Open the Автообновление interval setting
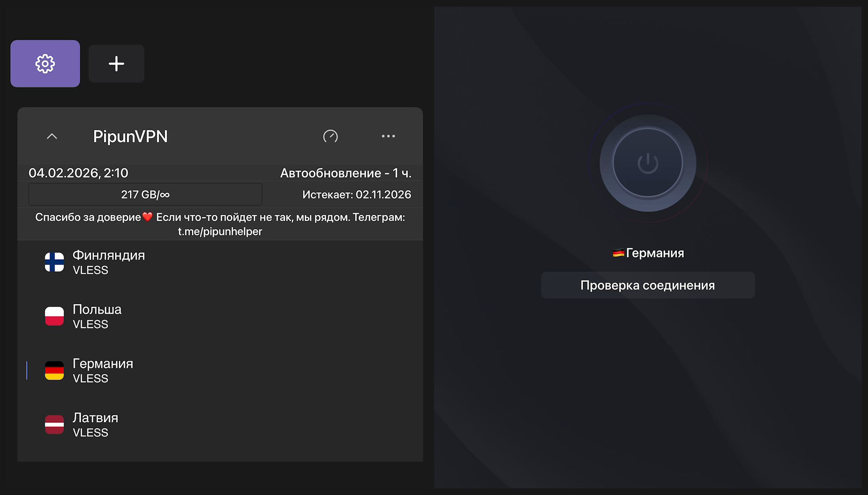The width and height of the screenshot is (868, 495). (346, 173)
